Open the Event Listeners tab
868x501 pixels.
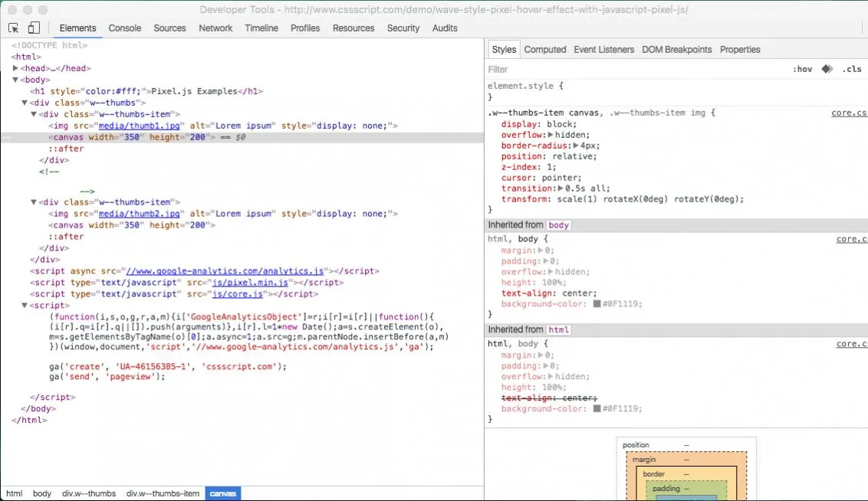603,50
